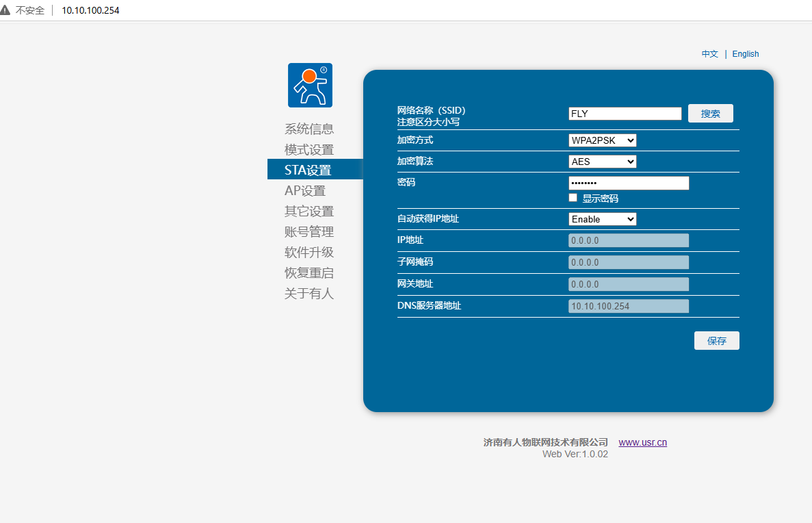The image size is (812, 523).
Task: Click the USR company logo icon
Action: (310, 85)
